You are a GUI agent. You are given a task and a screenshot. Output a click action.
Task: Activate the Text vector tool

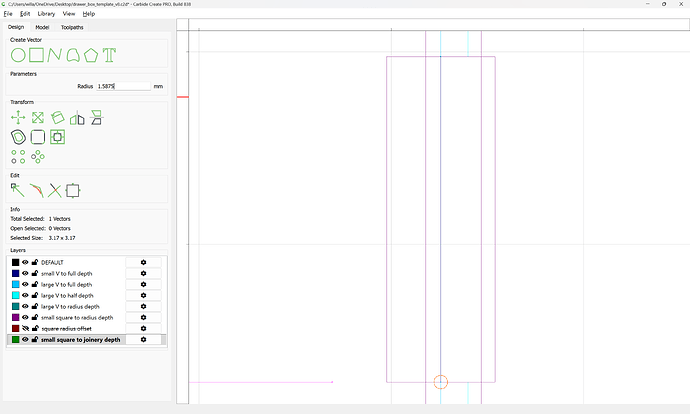110,55
